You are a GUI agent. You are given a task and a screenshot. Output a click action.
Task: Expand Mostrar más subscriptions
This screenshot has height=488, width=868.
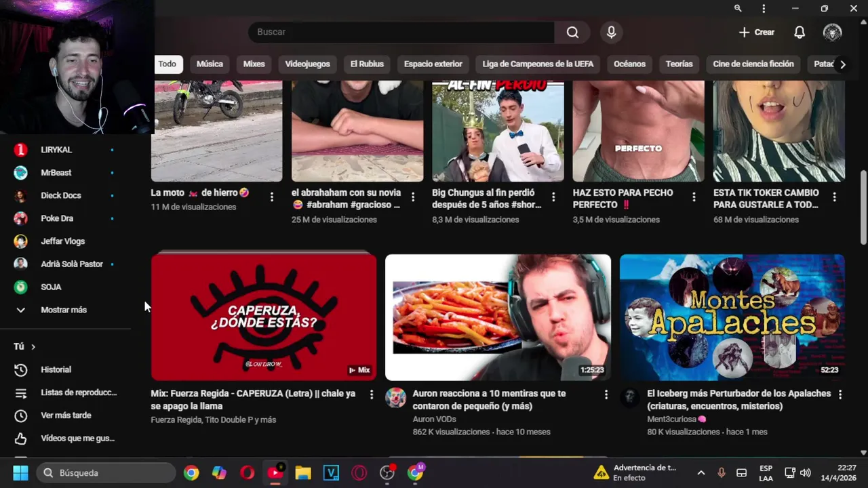65,310
